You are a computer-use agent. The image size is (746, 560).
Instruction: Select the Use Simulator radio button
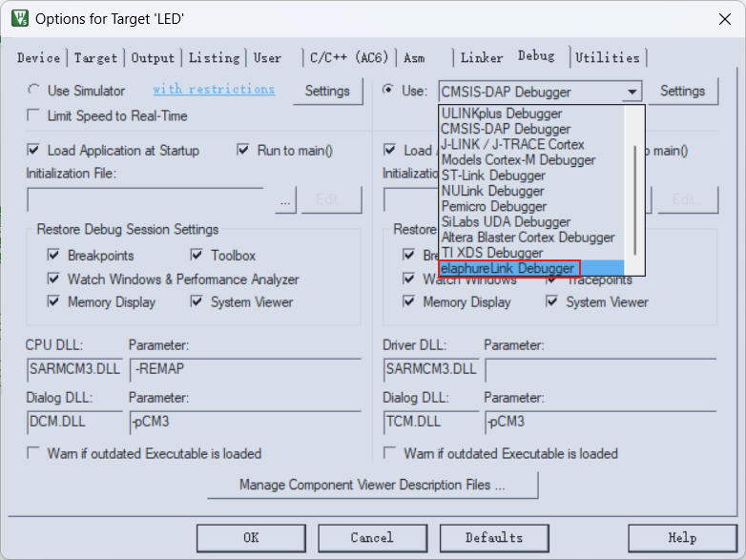pyautogui.click(x=33, y=90)
